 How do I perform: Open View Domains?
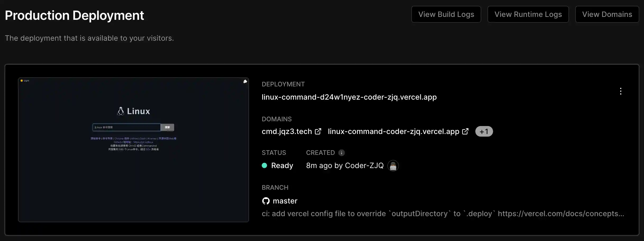607,14
